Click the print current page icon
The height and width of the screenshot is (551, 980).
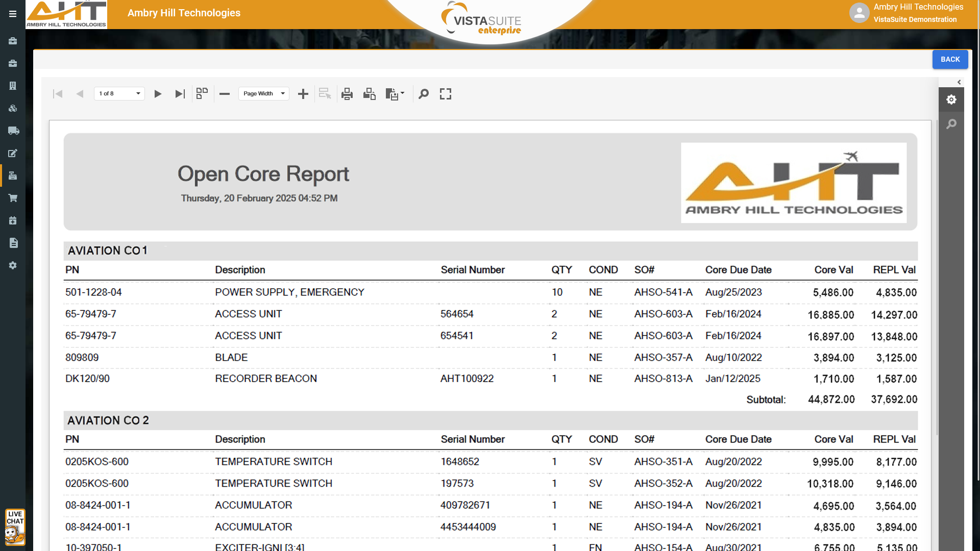click(370, 94)
